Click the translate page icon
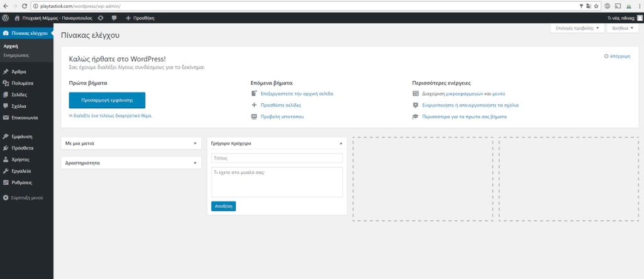This screenshot has height=279, width=644. coord(589,6)
